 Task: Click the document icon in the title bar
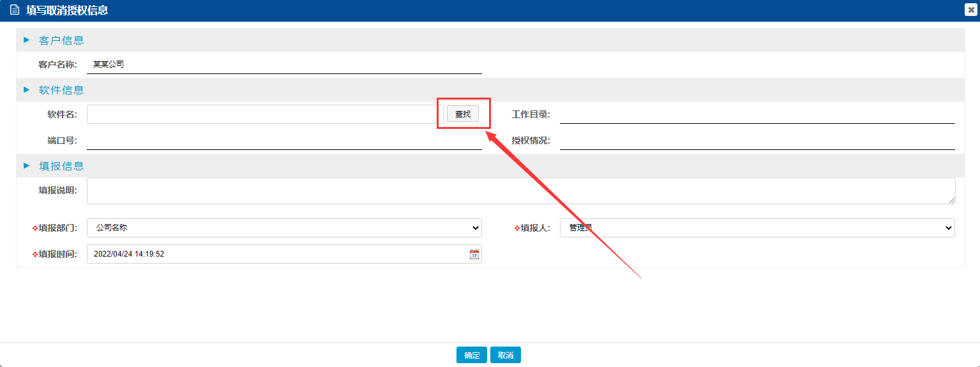[x=15, y=10]
